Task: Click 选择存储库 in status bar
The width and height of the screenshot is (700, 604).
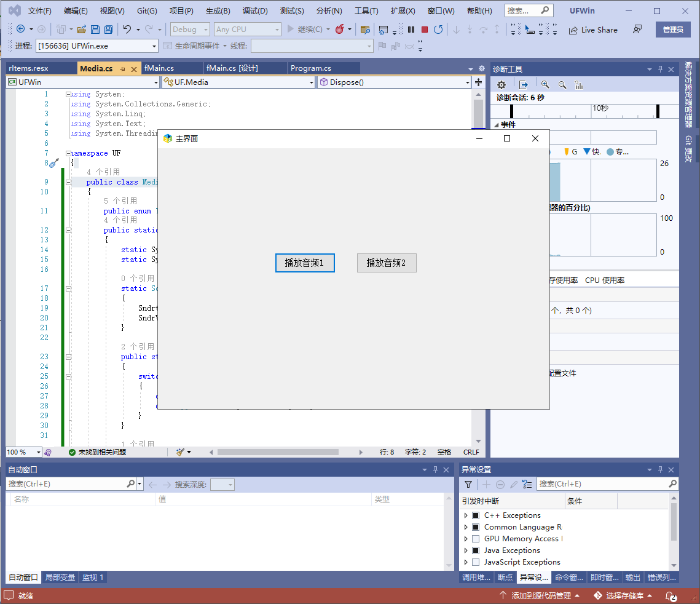Action: coord(623,596)
